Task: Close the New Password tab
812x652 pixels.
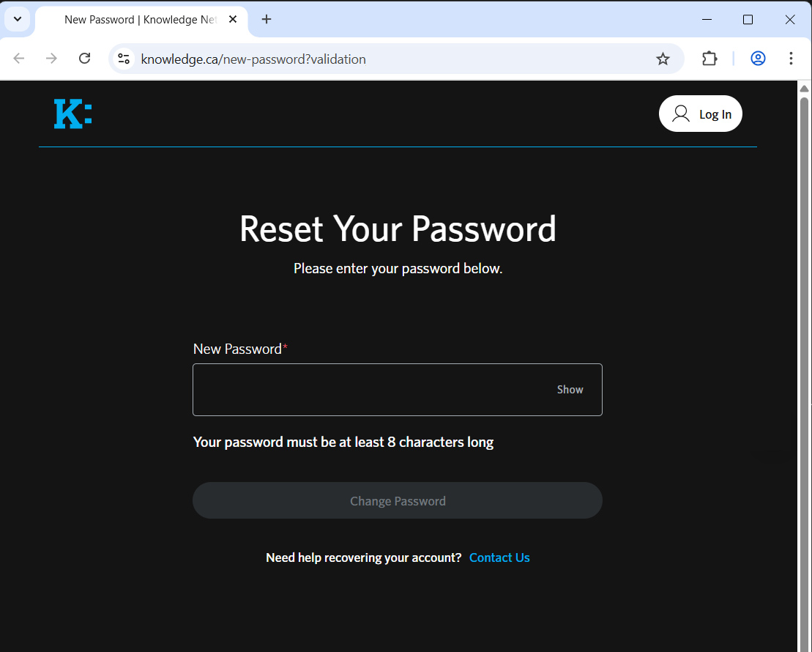Action: (233, 20)
